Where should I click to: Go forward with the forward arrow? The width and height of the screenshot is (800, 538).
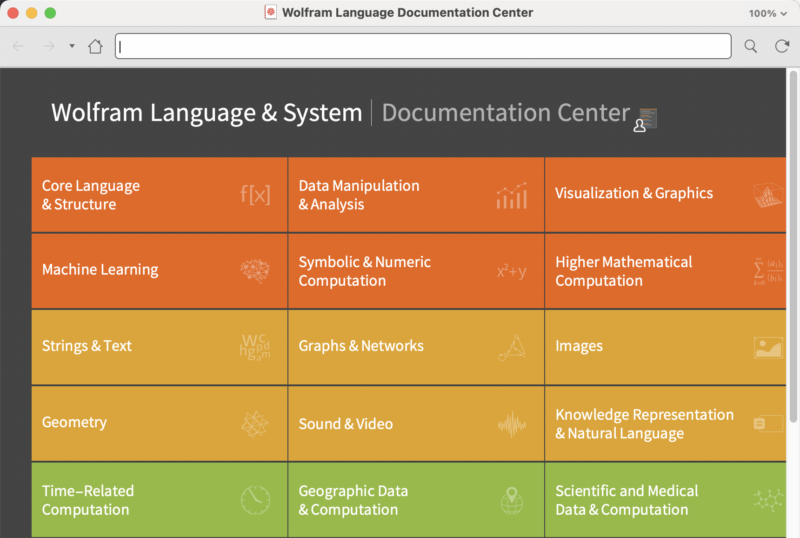coord(49,46)
